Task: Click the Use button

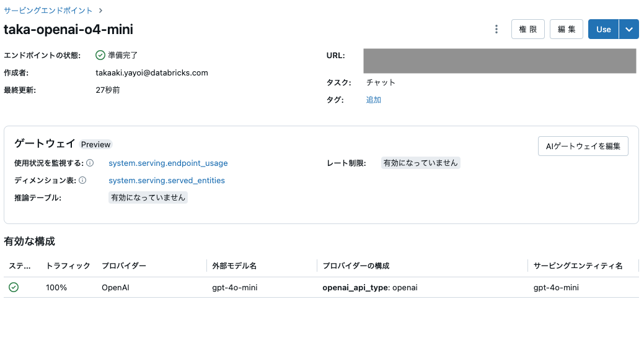Action: click(603, 29)
